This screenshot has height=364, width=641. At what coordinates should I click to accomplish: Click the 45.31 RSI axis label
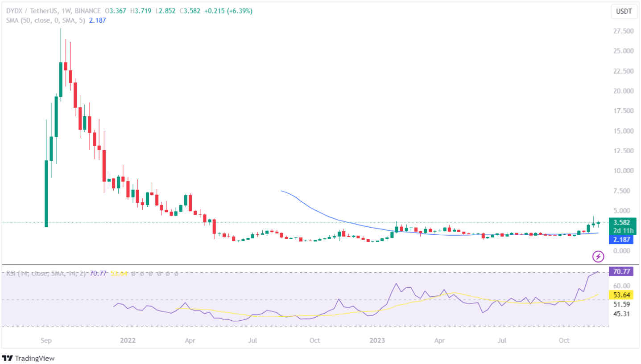[621, 314]
